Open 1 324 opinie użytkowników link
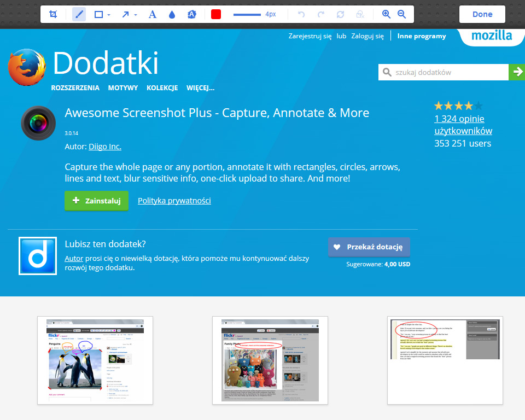 463,125
